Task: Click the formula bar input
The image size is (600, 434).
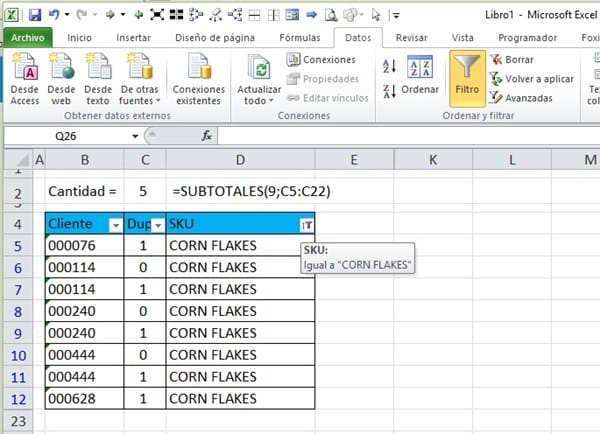Action: click(409, 136)
